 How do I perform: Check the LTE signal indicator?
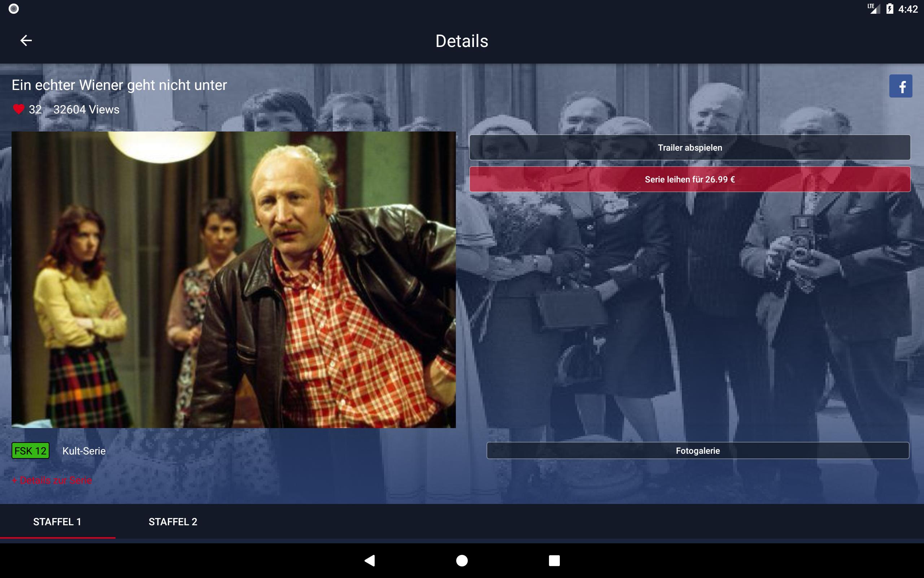(873, 8)
